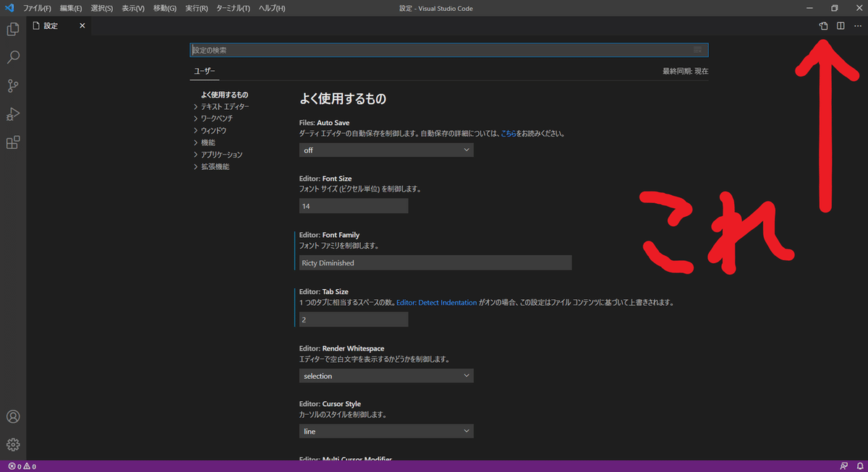The width and height of the screenshot is (868, 472).
Task: Minimize the Visual Studio Code window
Action: click(809, 8)
